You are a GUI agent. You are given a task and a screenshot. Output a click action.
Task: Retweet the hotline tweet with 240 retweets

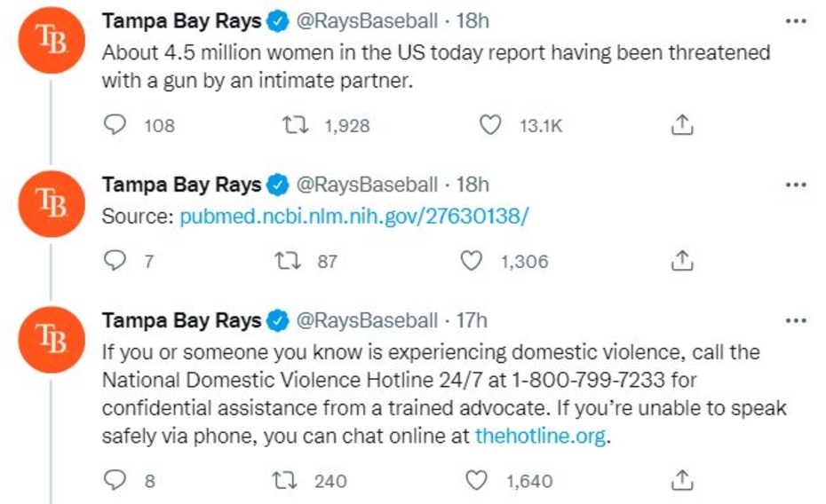click(290, 480)
